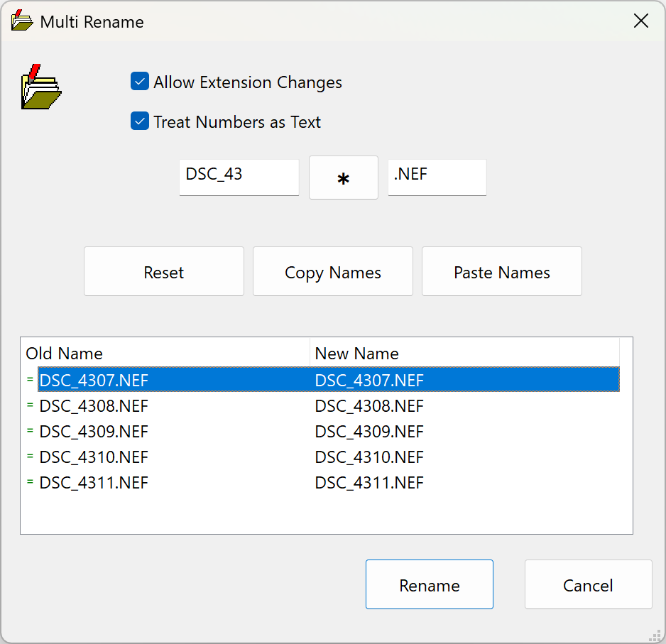The image size is (666, 644).
Task: Click Copy Names
Action: tap(332, 271)
